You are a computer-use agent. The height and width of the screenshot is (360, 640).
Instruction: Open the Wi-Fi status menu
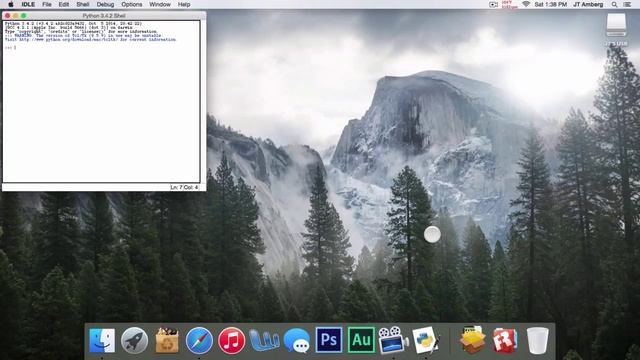tap(526, 4)
